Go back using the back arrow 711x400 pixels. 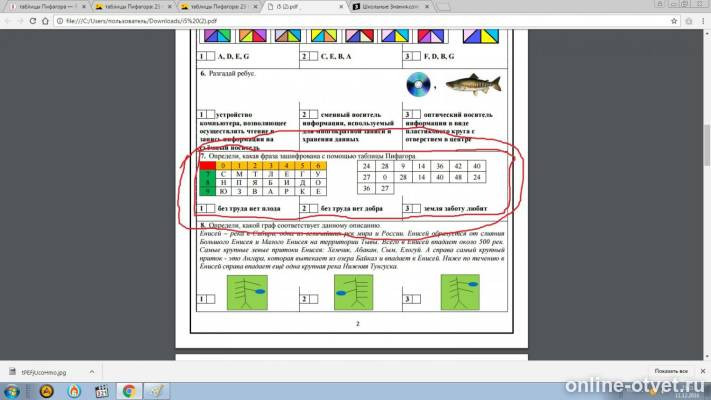pyautogui.click(x=8, y=21)
